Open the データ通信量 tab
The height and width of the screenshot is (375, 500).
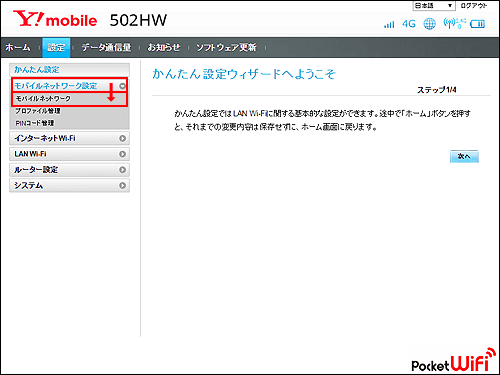tap(106, 47)
